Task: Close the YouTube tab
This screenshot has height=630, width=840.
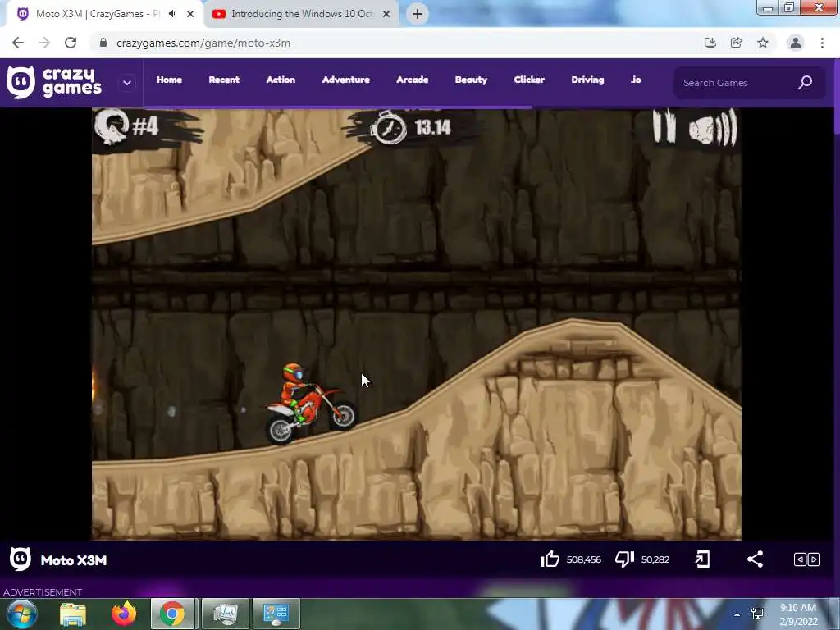Action: 386,14
